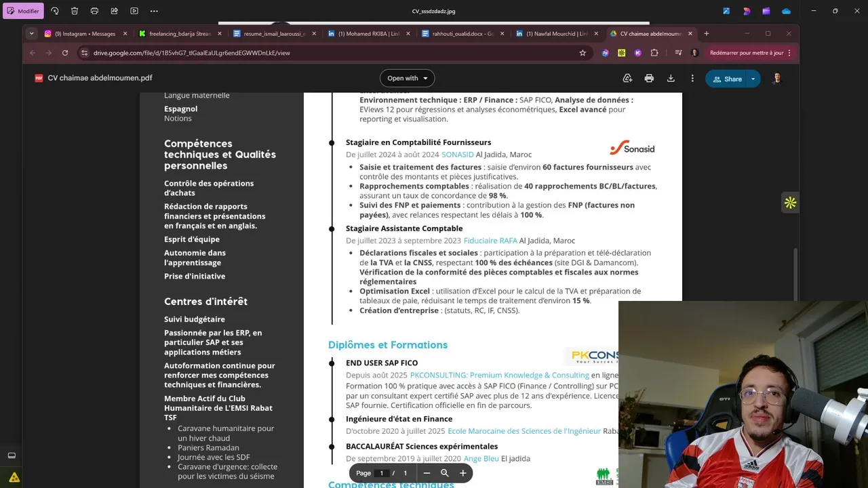Click Redémarrer pour mettre à jour
This screenshot has width=868, height=488.
click(746, 52)
